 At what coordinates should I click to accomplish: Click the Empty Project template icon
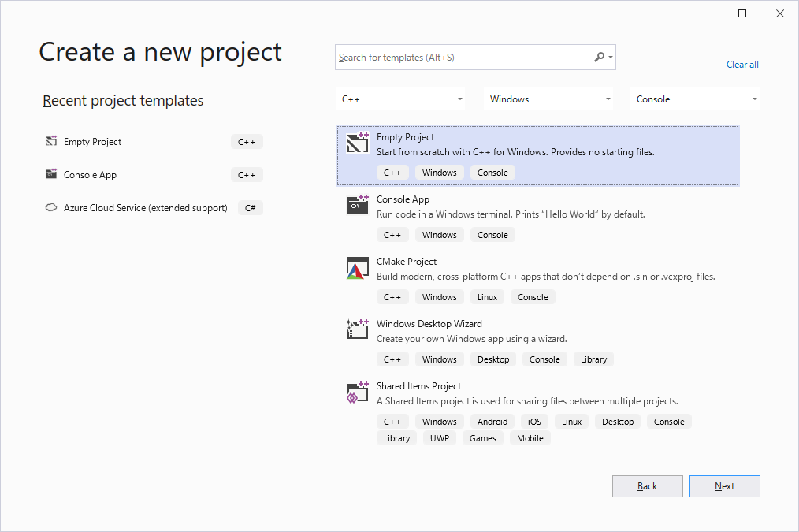click(358, 143)
